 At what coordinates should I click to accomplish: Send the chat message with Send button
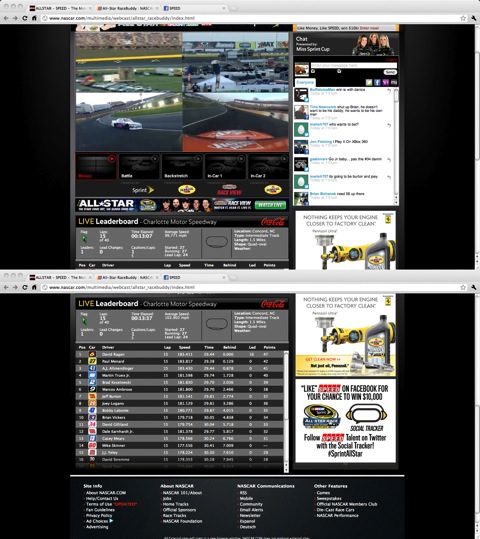tap(390, 72)
